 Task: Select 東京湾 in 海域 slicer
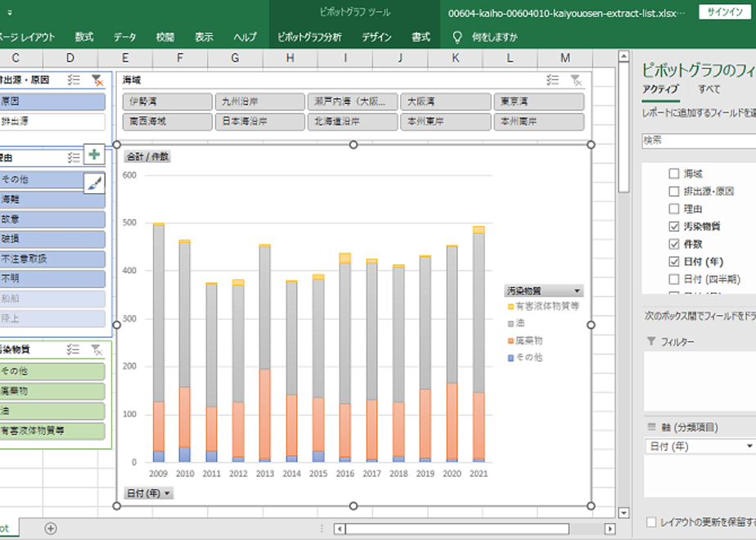(539, 101)
